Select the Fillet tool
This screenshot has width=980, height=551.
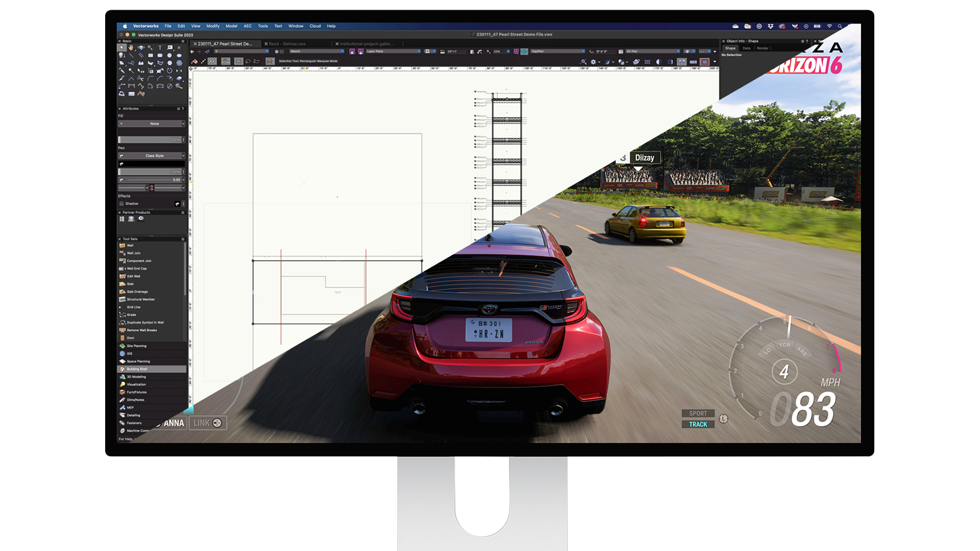150,78
